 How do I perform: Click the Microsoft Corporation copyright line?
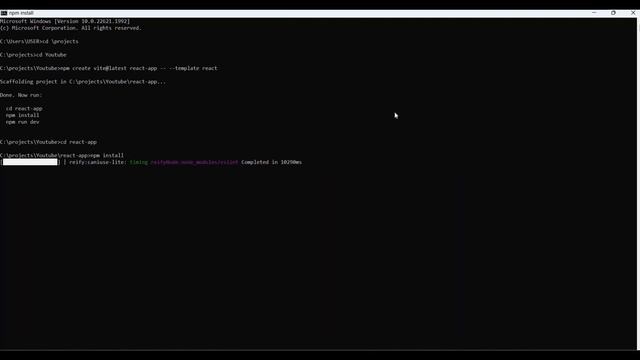point(71,28)
